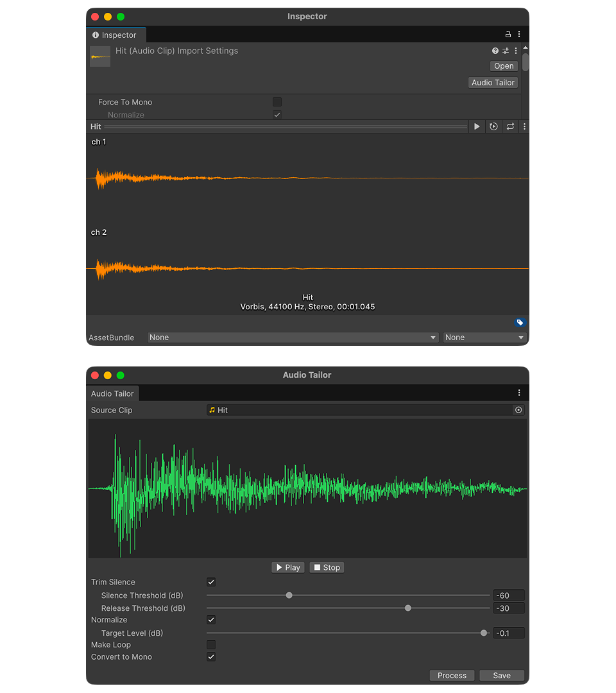
Task: Click the 'Release Threshold (dB)' label
Action: coord(143,608)
